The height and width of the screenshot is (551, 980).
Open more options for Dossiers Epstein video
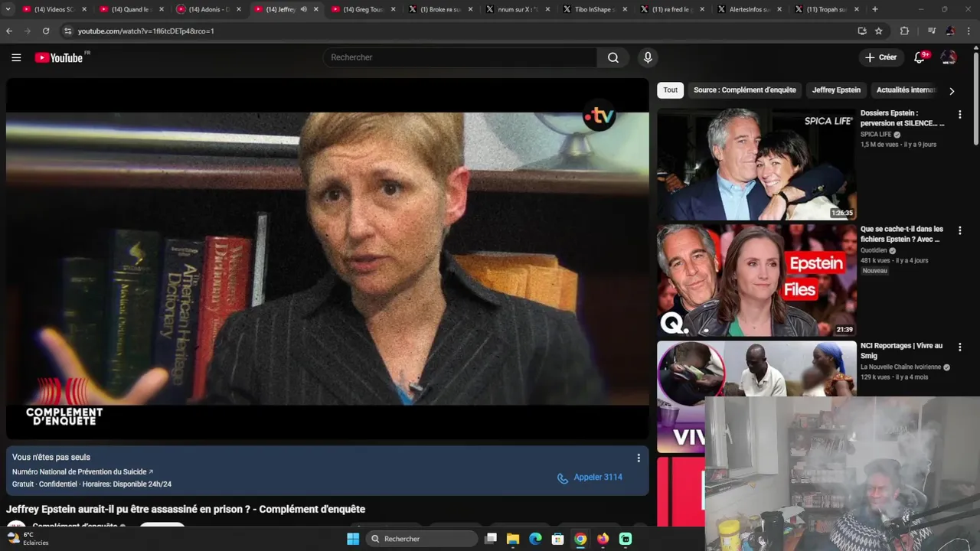point(959,114)
